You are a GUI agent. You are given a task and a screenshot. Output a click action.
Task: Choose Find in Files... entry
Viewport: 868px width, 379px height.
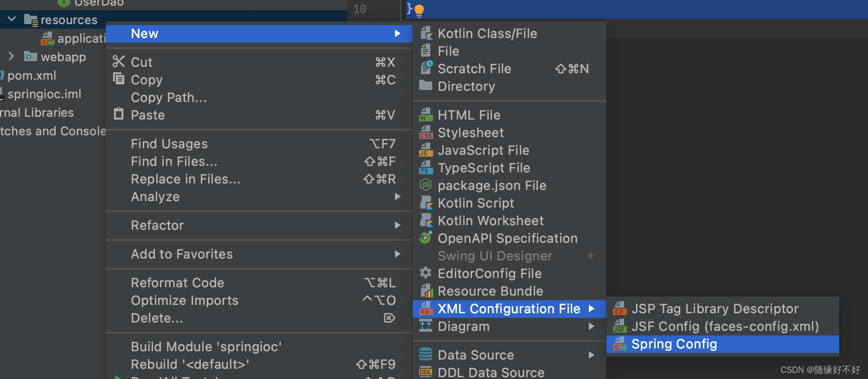(259, 161)
